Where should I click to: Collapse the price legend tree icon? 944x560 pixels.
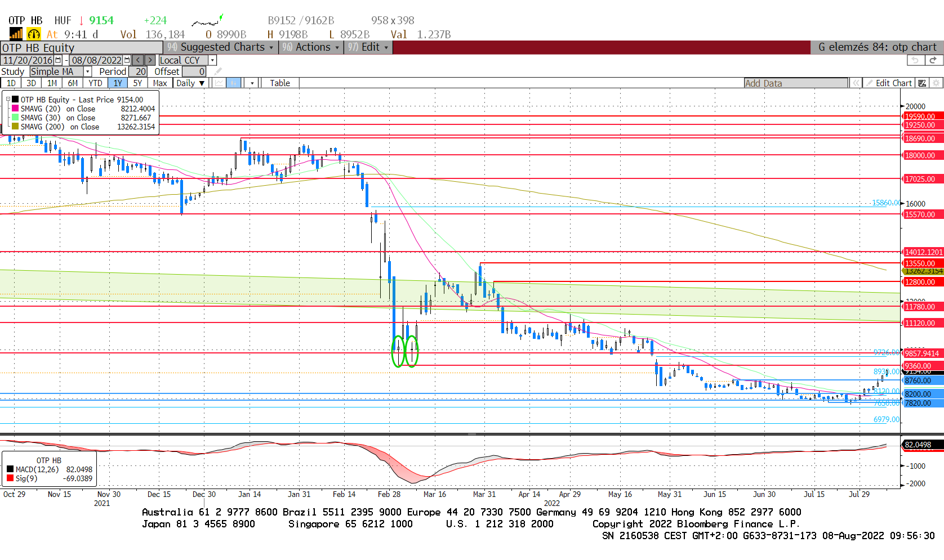[x=8, y=100]
